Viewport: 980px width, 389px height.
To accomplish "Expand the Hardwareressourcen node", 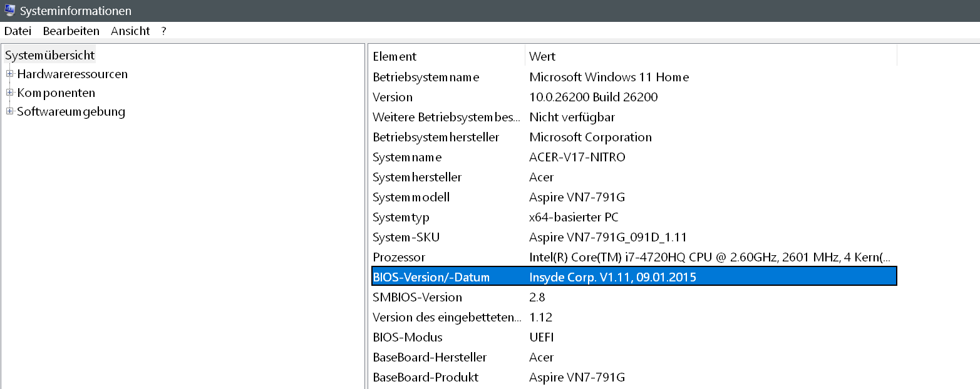I will pos(9,74).
